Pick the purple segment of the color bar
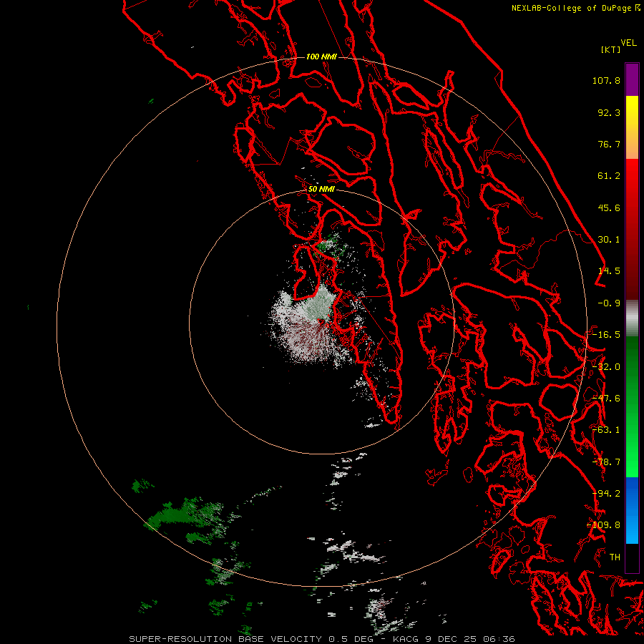This screenshot has width=644, height=644. (632, 79)
